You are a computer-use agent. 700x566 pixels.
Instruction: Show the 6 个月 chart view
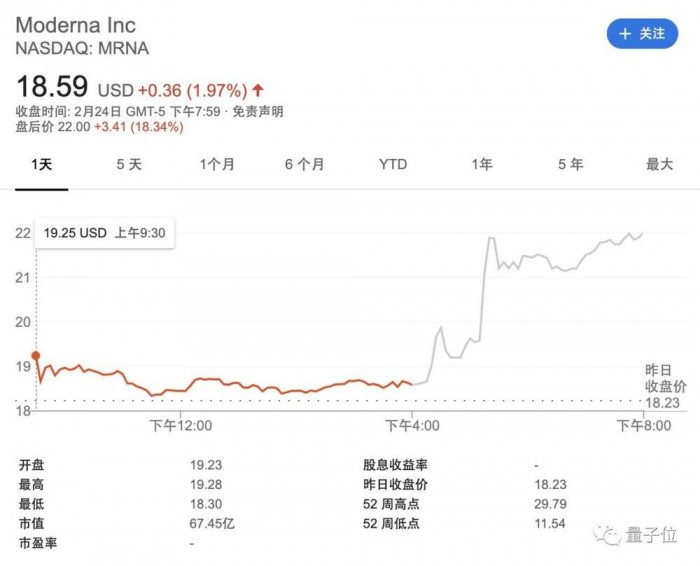tap(304, 164)
